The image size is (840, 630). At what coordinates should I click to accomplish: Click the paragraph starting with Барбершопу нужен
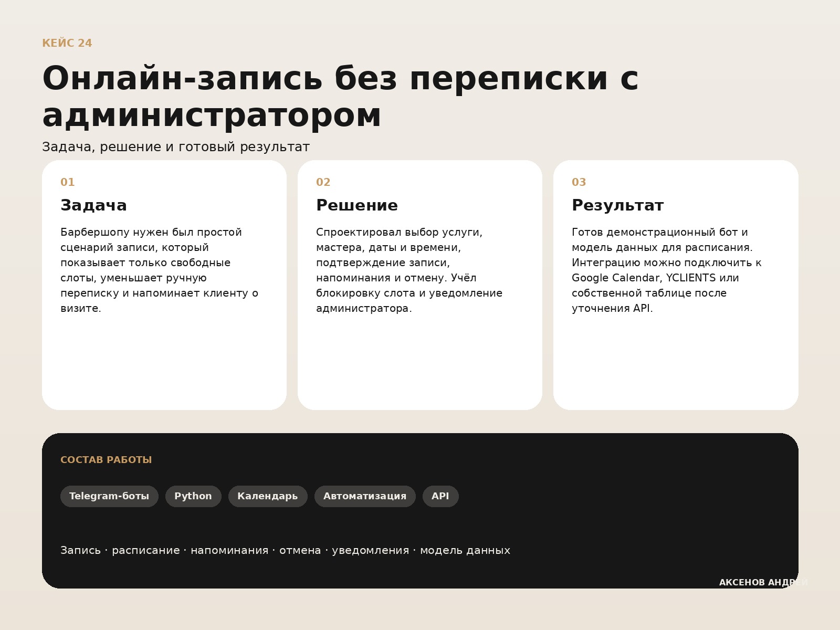click(160, 270)
